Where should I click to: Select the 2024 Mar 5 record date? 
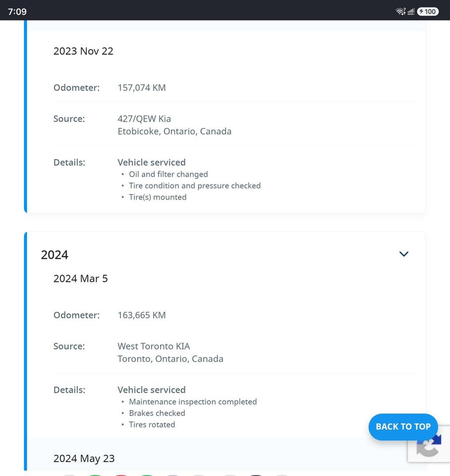[x=81, y=278]
